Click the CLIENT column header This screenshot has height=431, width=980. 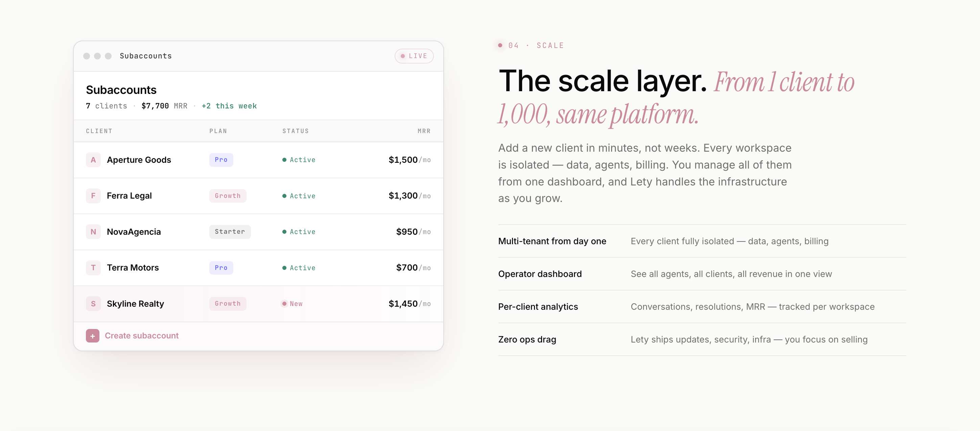tap(99, 131)
